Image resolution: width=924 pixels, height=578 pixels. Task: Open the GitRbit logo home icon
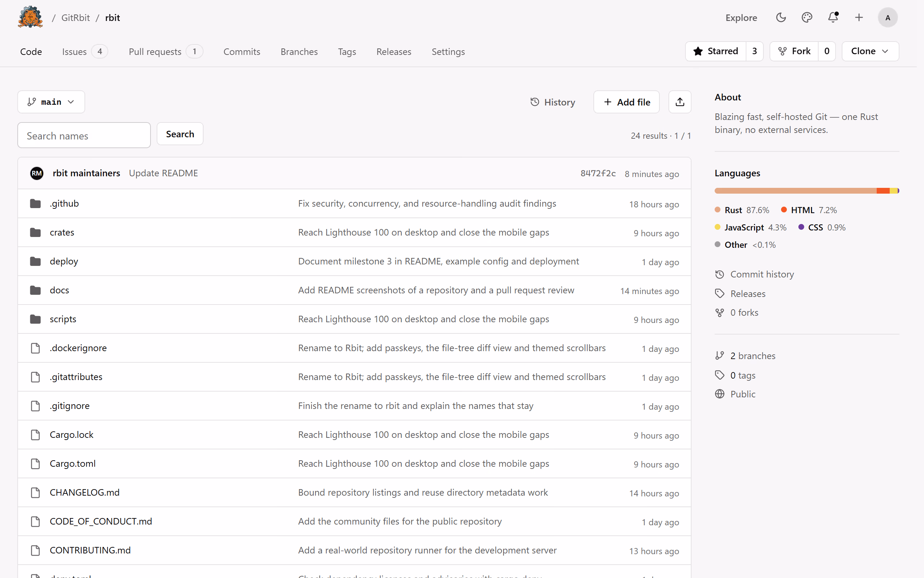coord(30,17)
